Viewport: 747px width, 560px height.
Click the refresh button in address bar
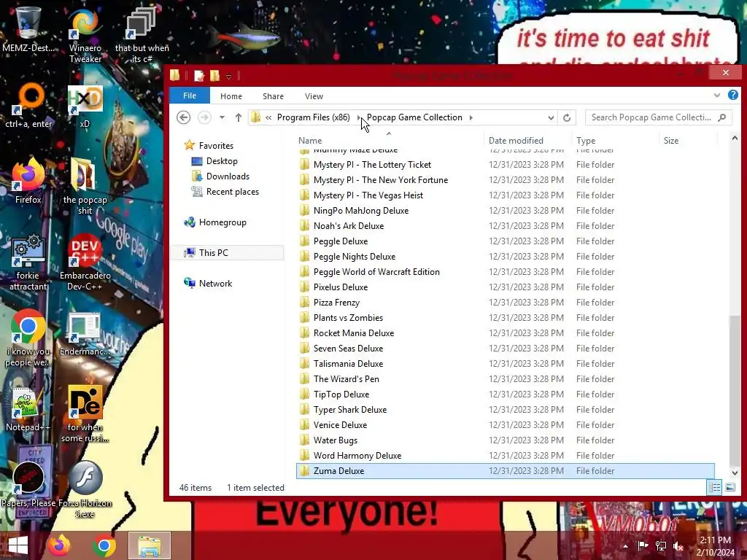(567, 117)
